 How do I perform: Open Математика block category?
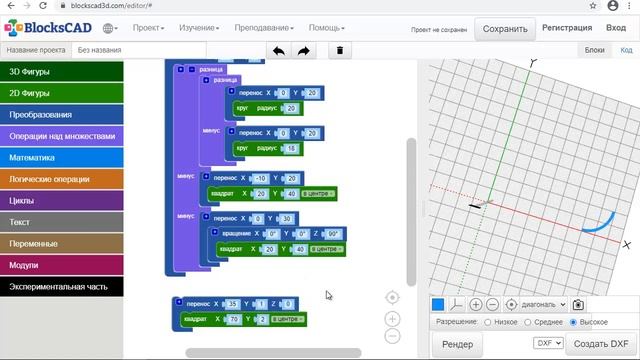(x=62, y=158)
